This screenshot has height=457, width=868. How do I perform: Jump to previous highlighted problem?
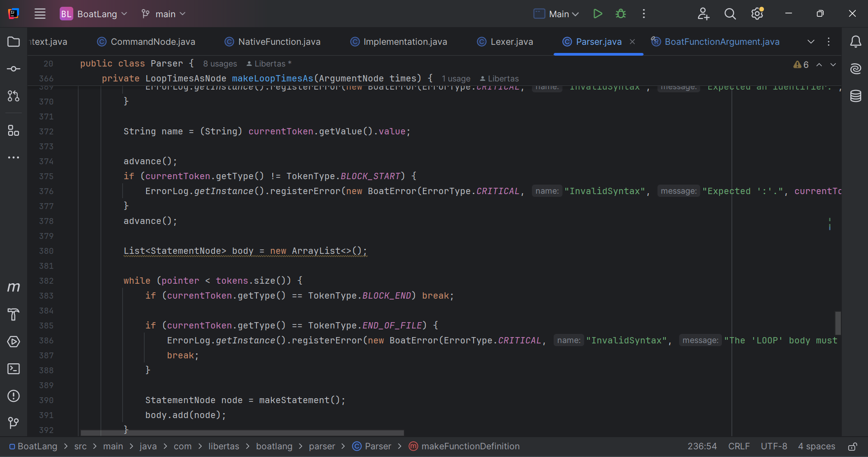coord(819,65)
